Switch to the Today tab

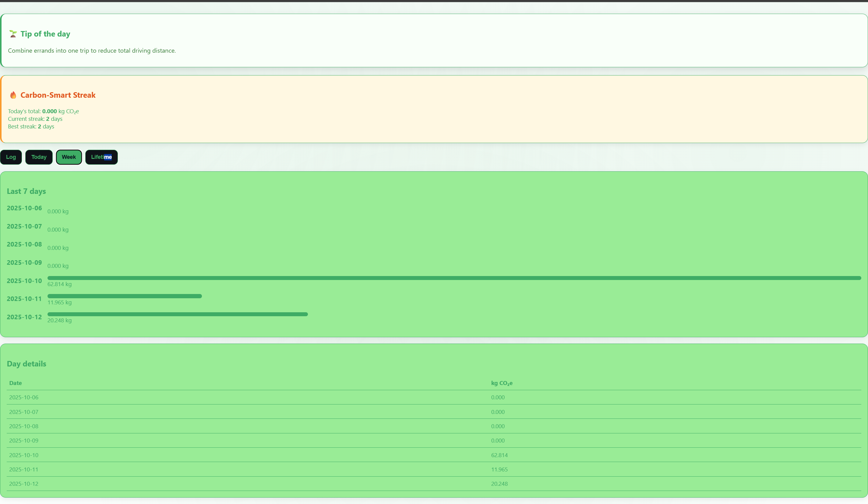tap(39, 157)
